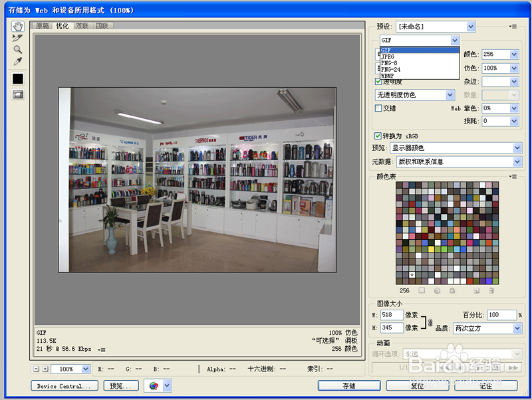Switch to the 原稿 tab
The height and width of the screenshot is (400, 532).
click(42, 26)
